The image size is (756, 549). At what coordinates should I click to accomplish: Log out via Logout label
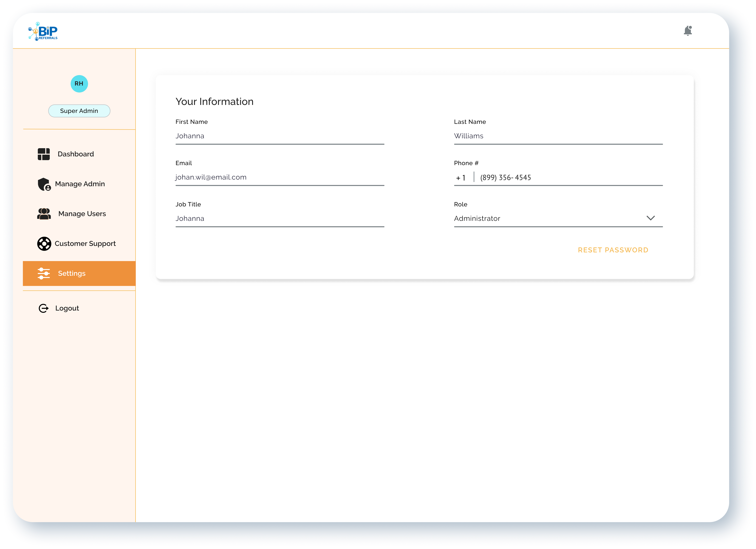click(67, 308)
